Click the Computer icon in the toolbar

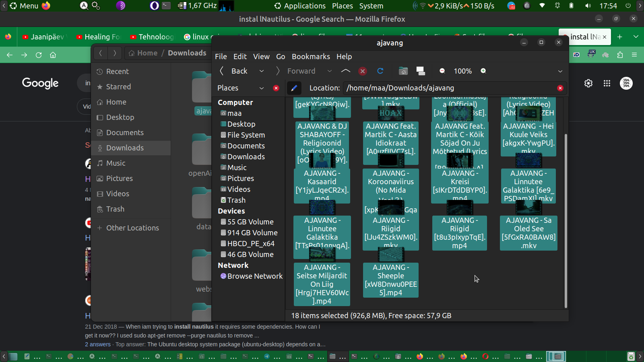click(421, 71)
